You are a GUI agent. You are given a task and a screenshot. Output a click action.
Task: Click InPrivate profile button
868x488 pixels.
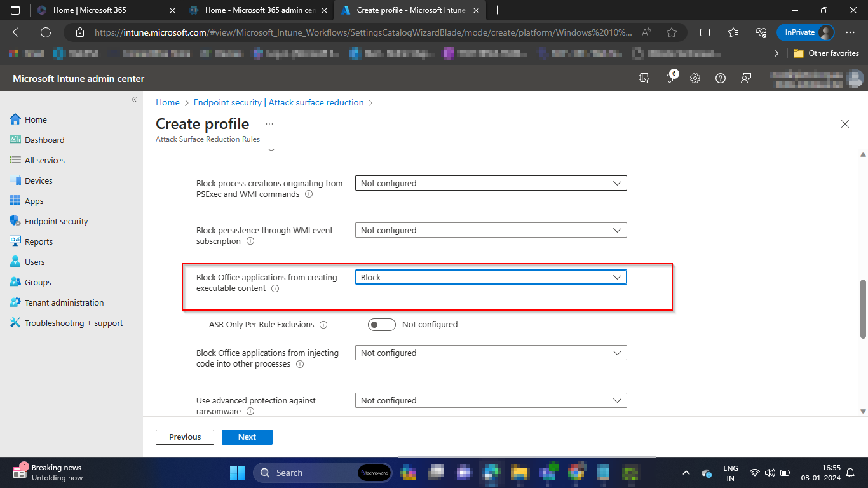[x=805, y=32]
